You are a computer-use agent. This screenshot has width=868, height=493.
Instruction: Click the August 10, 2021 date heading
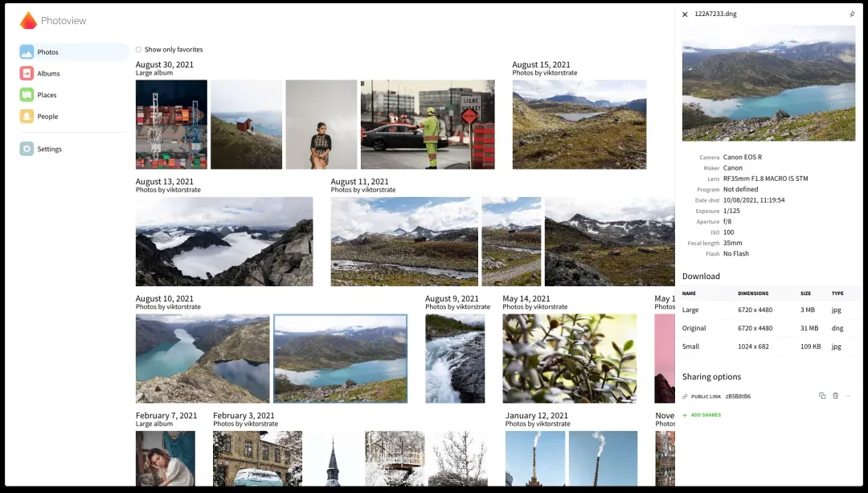tap(165, 298)
